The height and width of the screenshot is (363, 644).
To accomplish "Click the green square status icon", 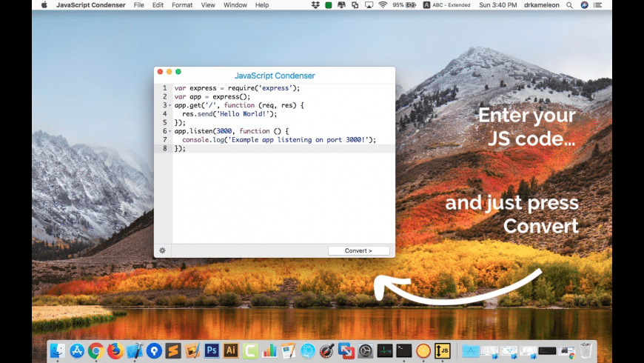I will (x=328, y=5).
